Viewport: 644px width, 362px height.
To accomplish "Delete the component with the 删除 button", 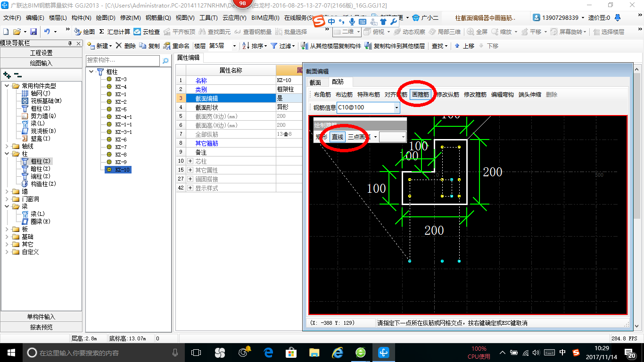I will (x=126, y=46).
